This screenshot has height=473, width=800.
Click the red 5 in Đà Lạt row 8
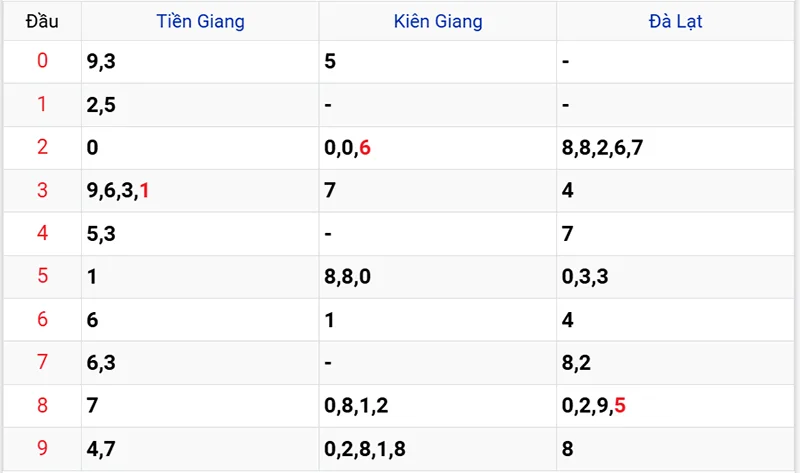(620, 406)
